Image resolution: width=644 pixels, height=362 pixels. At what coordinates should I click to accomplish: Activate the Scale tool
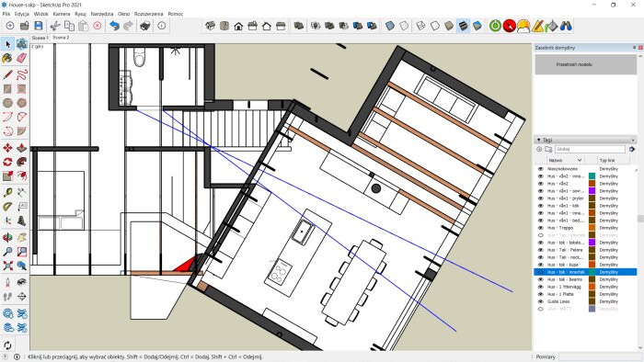click(7, 175)
